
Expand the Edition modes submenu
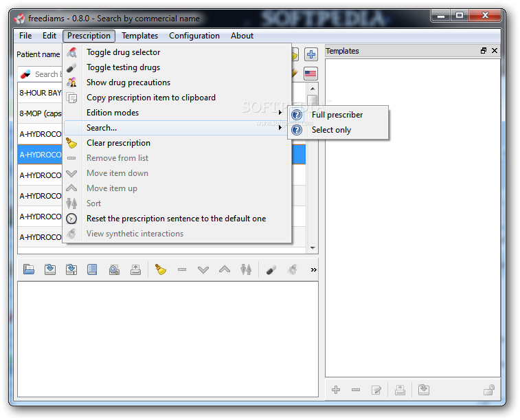coord(177,113)
